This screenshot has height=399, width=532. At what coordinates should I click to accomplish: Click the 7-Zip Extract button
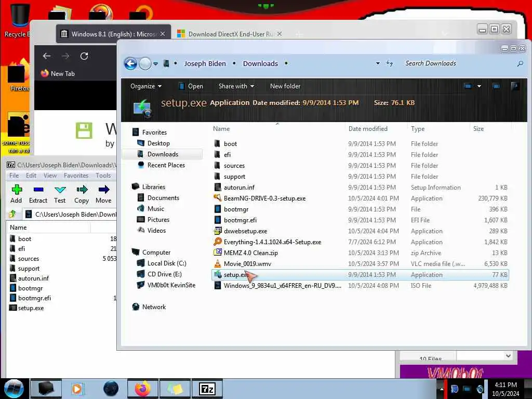[x=38, y=194]
